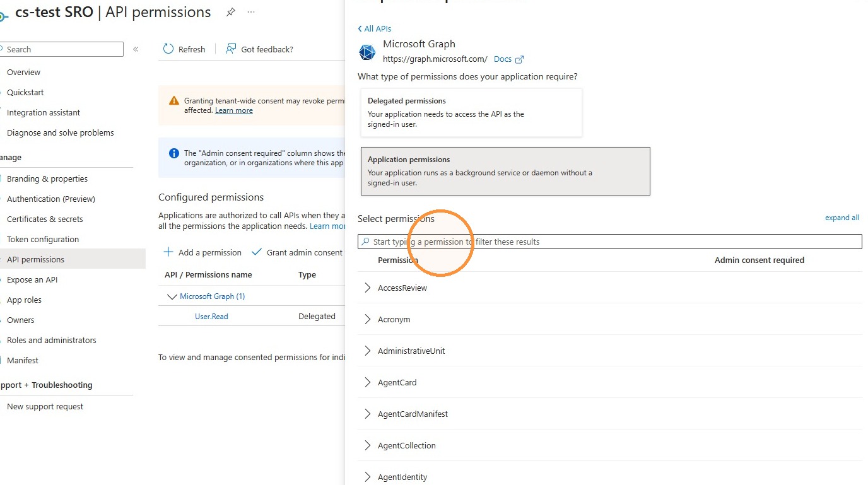Click the plus icon for Add a permission
The image size is (868, 485).
(x=168, y=252)
